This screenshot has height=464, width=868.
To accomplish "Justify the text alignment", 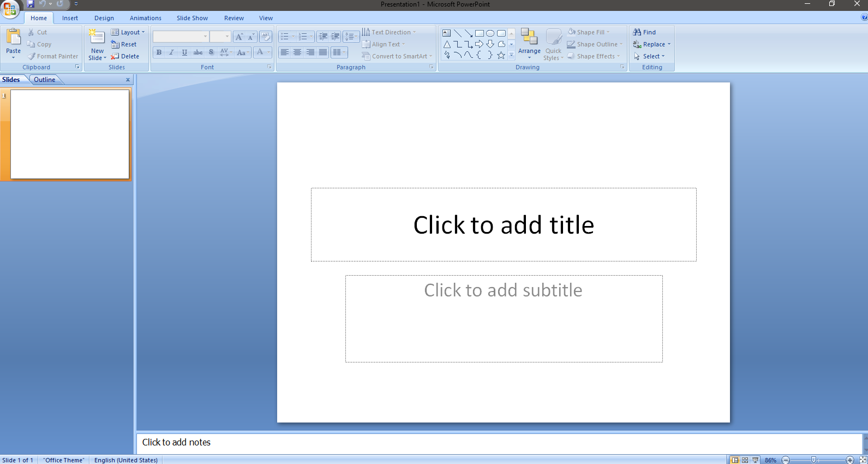I will coord(323,52).
